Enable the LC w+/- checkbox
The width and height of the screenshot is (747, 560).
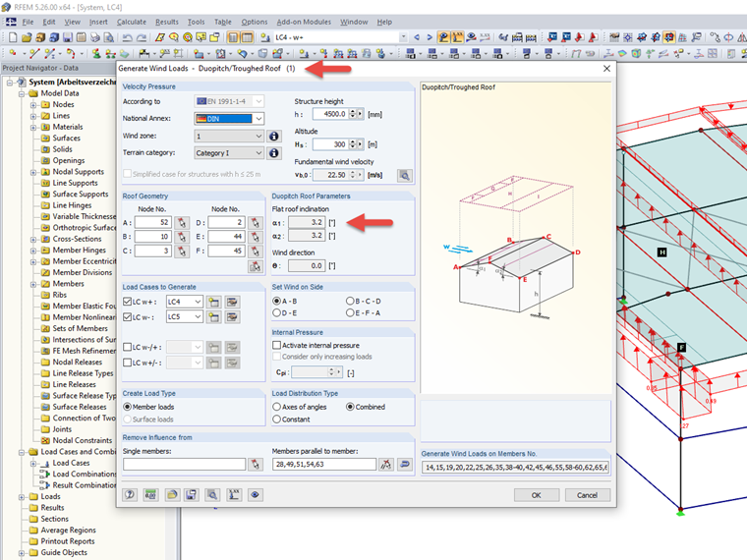click(127, 363)
